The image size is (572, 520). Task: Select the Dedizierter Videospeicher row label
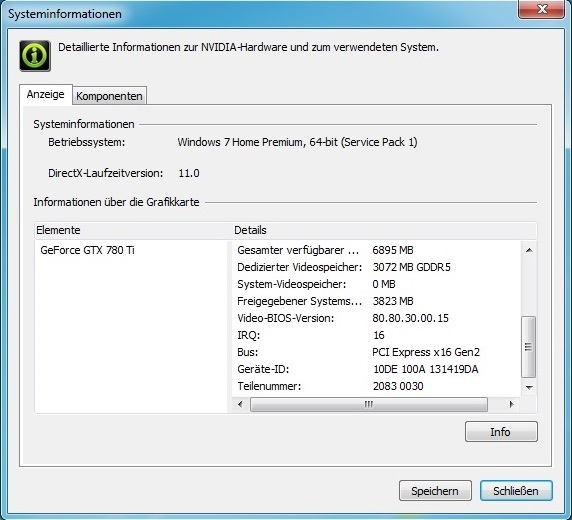pos(299,267)
